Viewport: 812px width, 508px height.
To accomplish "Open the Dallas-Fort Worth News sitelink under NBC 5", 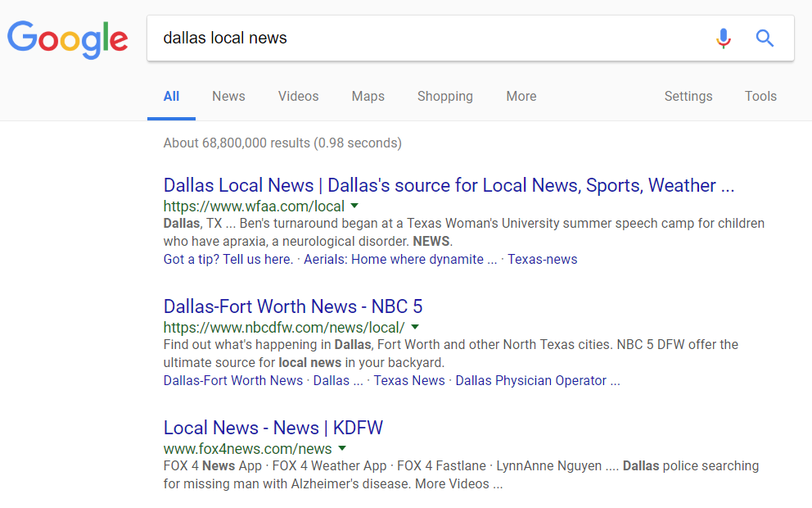I will 233,380.
